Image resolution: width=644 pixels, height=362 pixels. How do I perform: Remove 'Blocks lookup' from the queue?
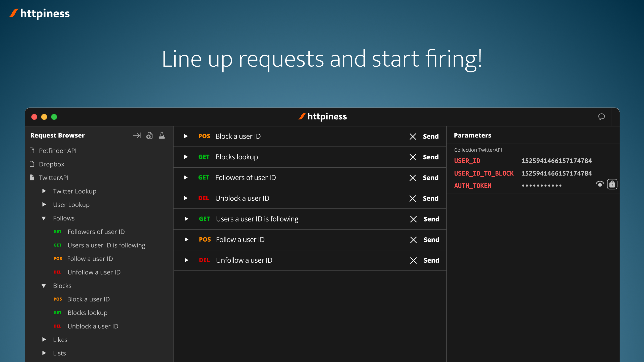pyautogui.click(x=413, y=157)
